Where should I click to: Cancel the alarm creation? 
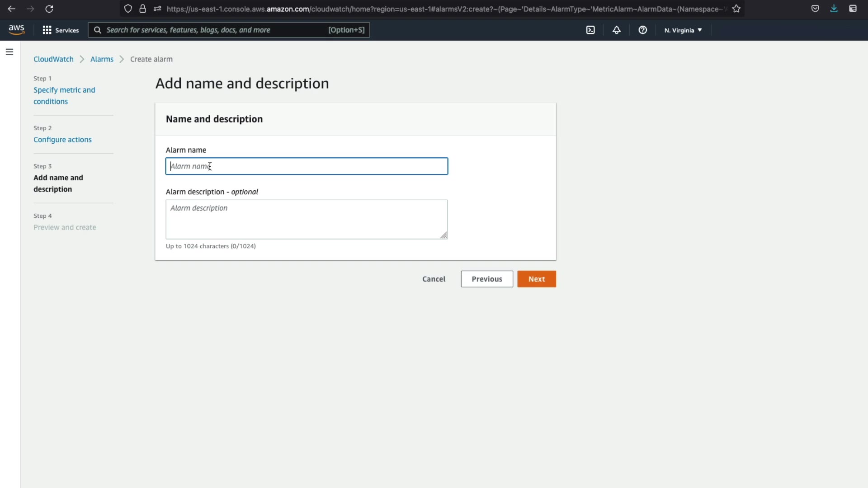[x=434, y=279]
